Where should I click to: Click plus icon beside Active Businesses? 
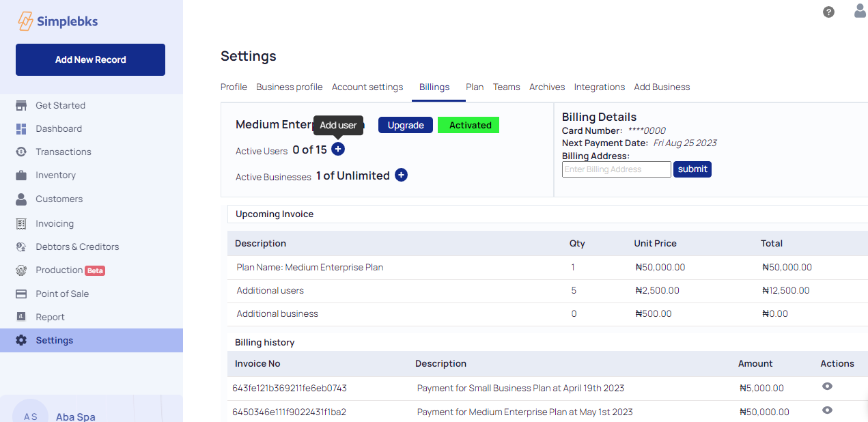[401, 175]
